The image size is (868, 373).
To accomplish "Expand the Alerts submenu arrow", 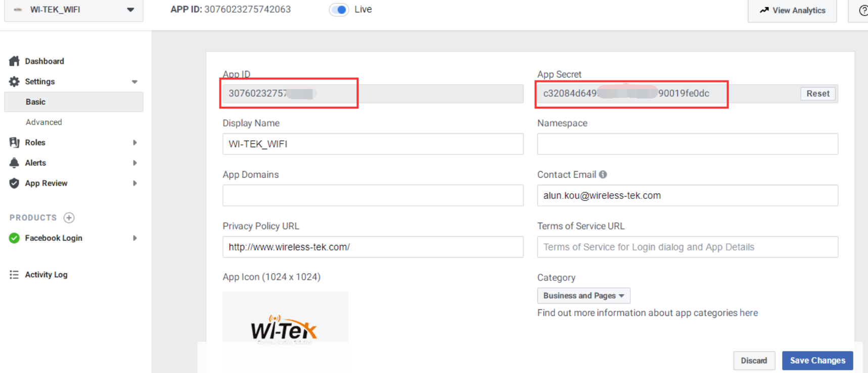I will (135, 163).
